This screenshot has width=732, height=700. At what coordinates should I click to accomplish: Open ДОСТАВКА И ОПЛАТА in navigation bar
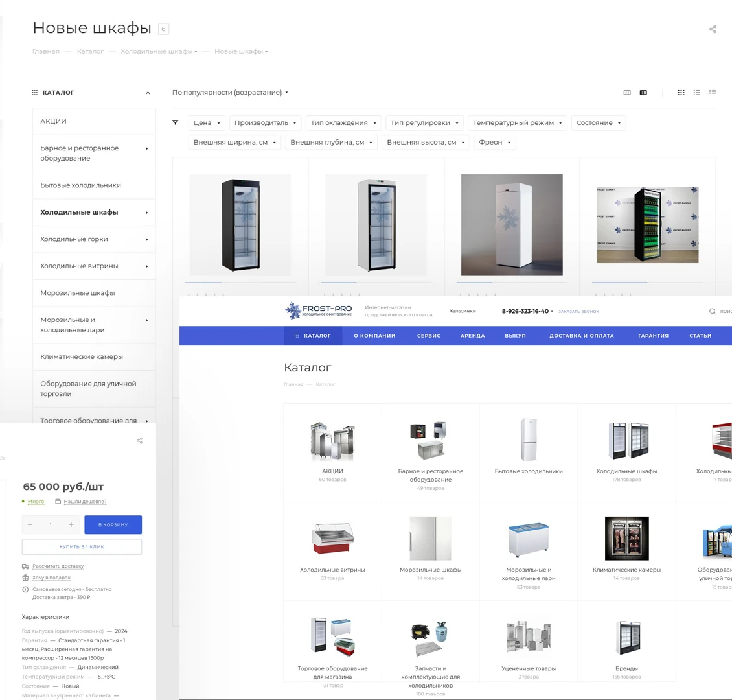pyautogui.click(x=581, y=336)
